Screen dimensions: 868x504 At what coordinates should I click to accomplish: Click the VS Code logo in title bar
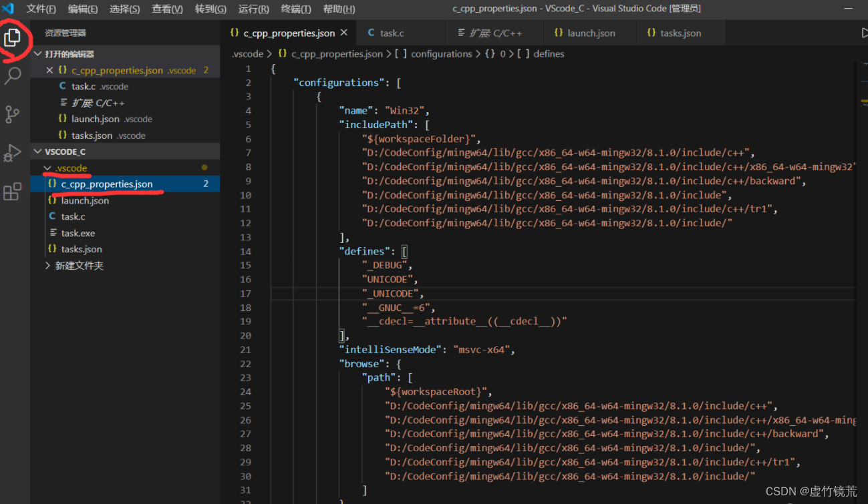(x=9, y=9)
